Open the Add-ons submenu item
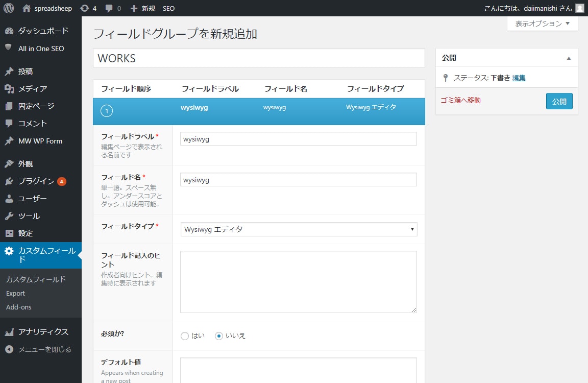Screen dimensions: 588x383 [18, 307]
